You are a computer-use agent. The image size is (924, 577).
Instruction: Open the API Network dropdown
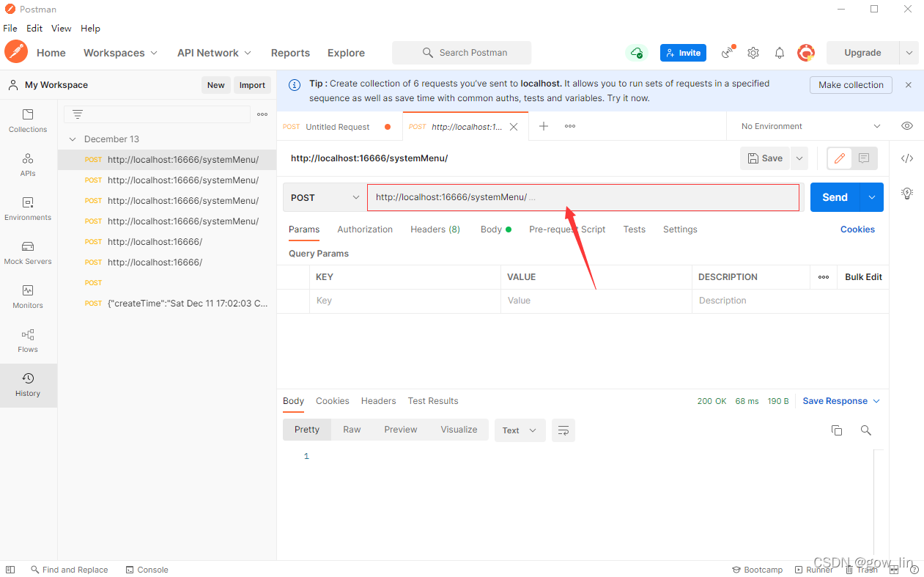click(x=214, y=53)
